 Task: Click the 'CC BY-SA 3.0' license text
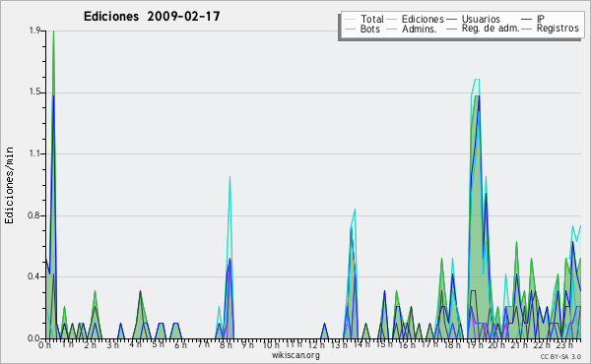560,356
